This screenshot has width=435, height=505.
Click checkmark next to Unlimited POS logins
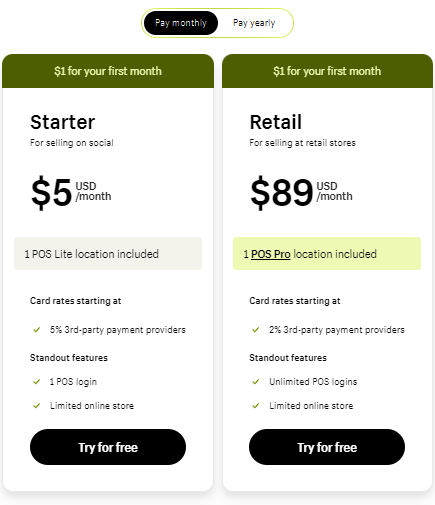click(x=256, y=382)
